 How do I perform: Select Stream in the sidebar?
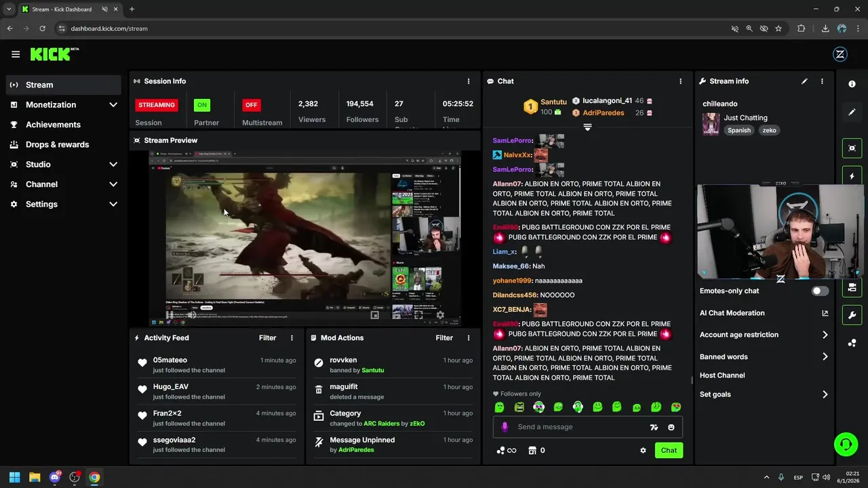point(64,85)
